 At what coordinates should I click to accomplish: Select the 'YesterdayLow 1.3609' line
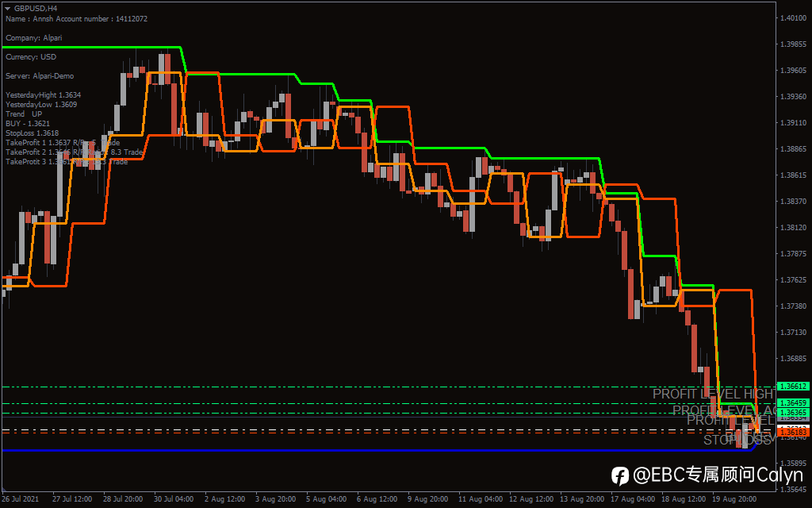41,104
